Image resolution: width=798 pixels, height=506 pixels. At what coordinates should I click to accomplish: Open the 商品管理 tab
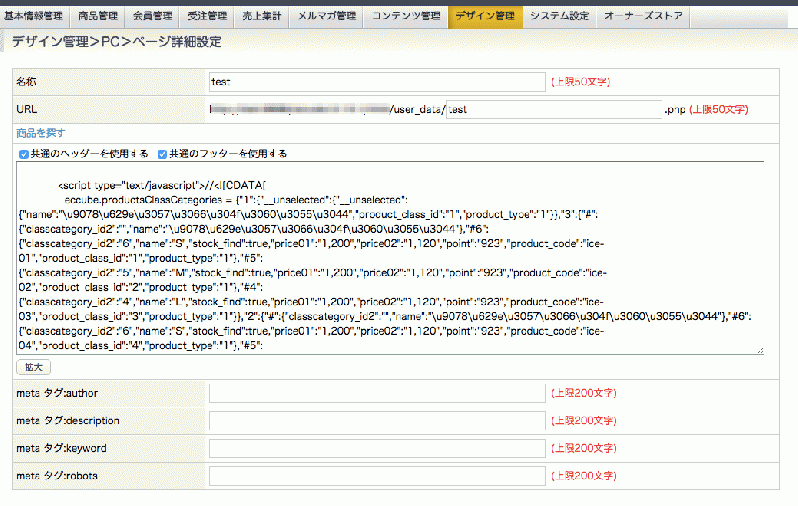coord(98,16)
